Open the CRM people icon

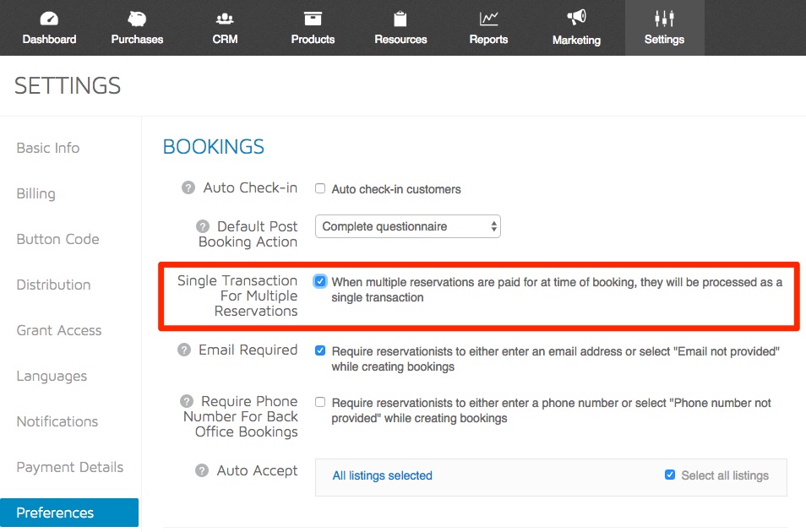coord(225,19)
